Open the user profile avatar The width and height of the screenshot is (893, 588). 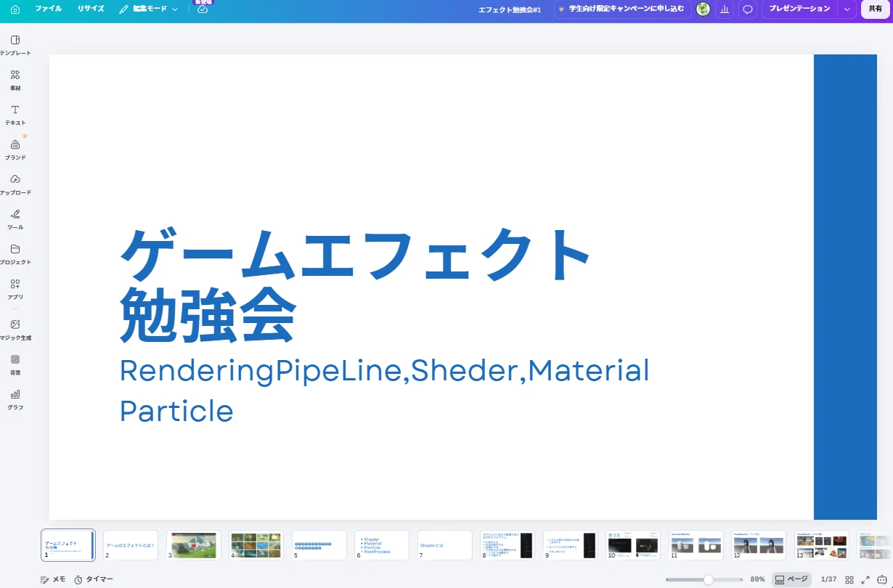pyautogui.click(x=703, y=9)
